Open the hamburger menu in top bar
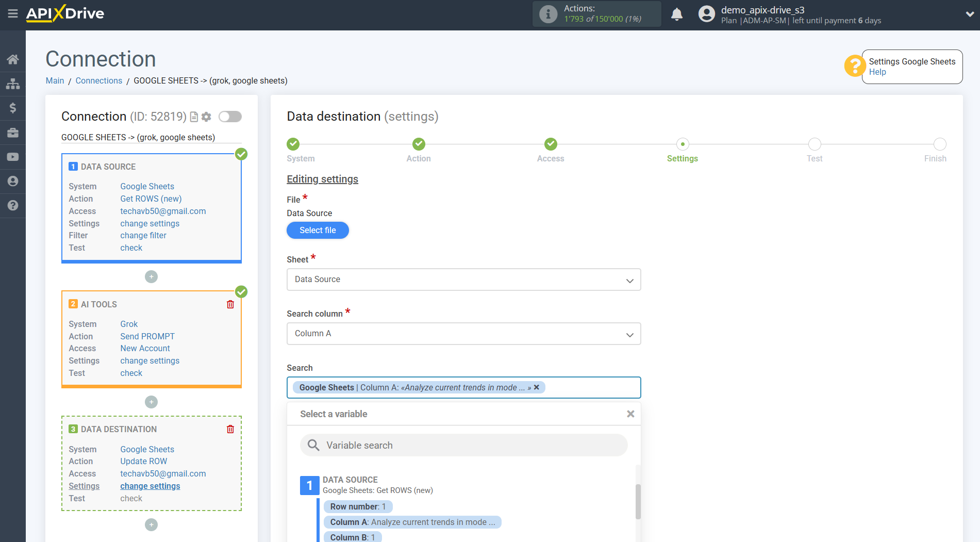 point(12,14)
